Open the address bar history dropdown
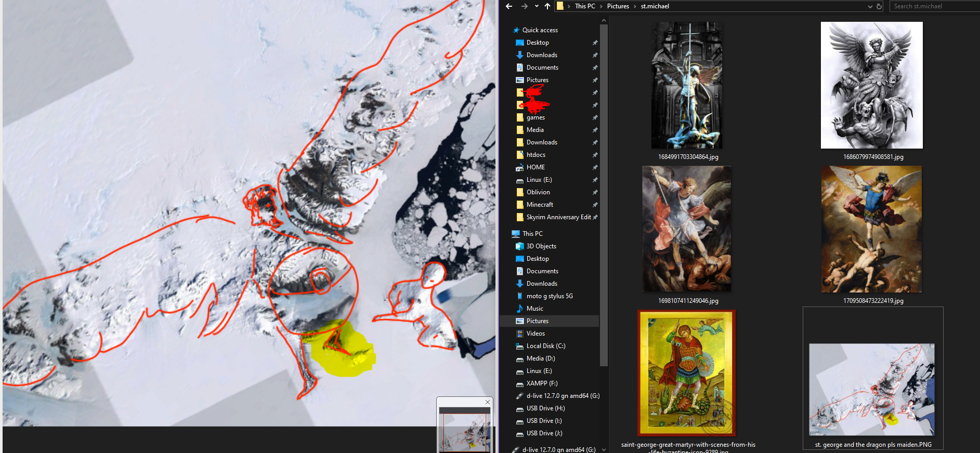This screenshot has height=453, width=980. click(870, 6)
